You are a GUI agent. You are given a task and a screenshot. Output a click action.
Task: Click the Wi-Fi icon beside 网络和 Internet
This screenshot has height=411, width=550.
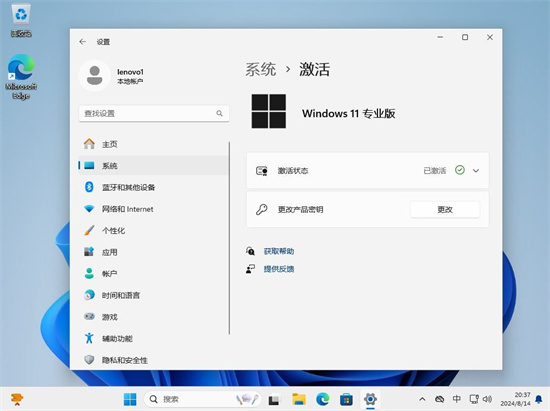[89, 209]
